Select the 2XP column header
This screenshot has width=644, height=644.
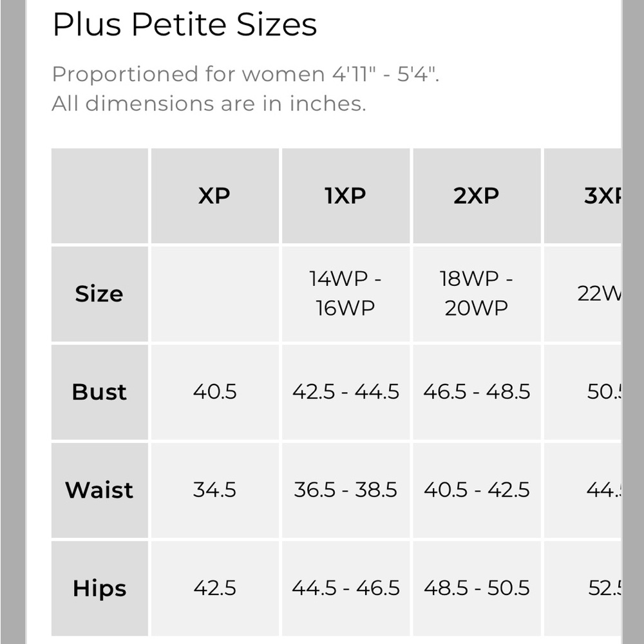coord(476,196)
